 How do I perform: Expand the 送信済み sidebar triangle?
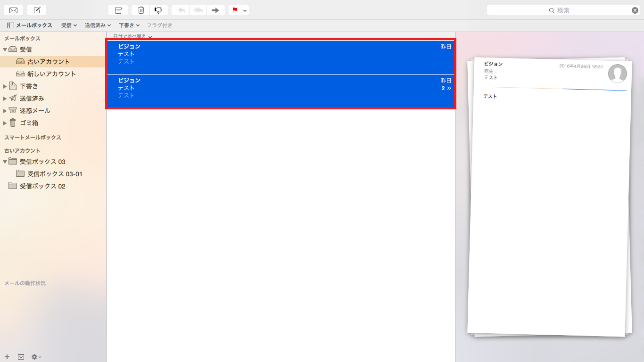click(x=5, y=99)
